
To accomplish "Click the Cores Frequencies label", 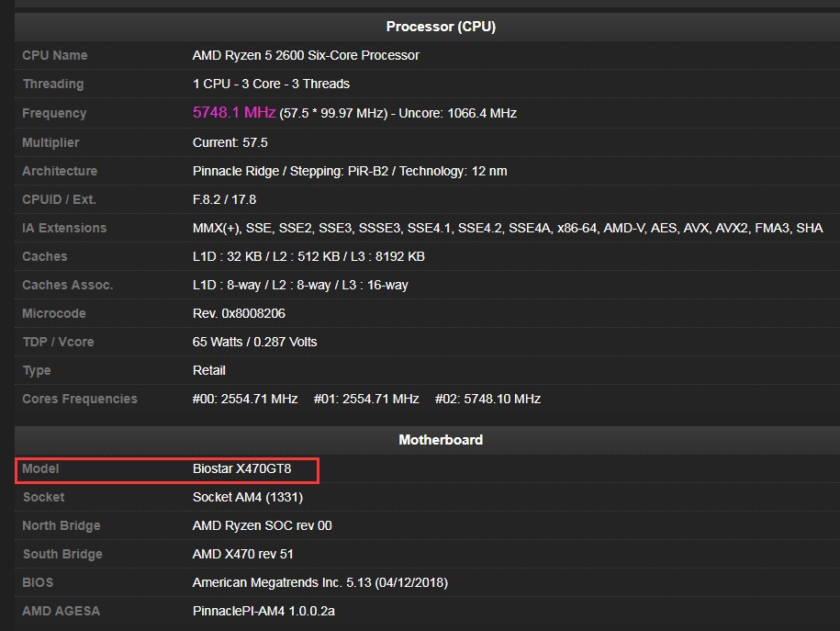I will [79, 399].
